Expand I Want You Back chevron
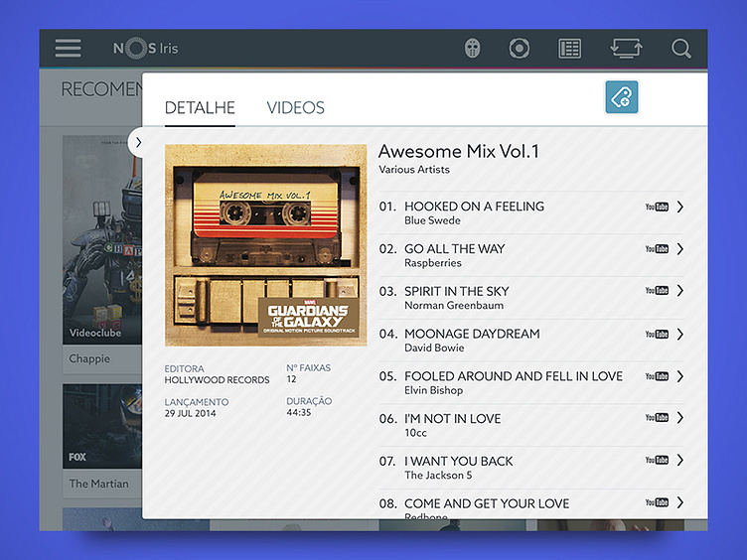The image size is (747, 560). 680,460
